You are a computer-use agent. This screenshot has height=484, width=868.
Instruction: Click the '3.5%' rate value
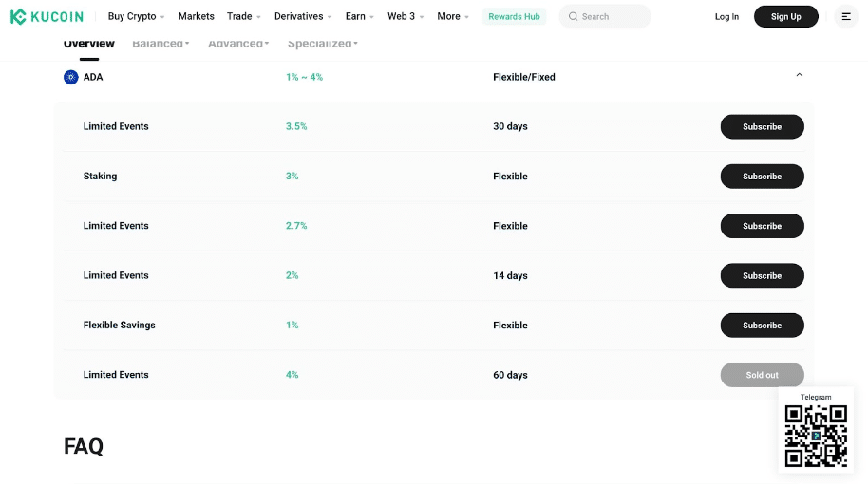tap(296, 126)
